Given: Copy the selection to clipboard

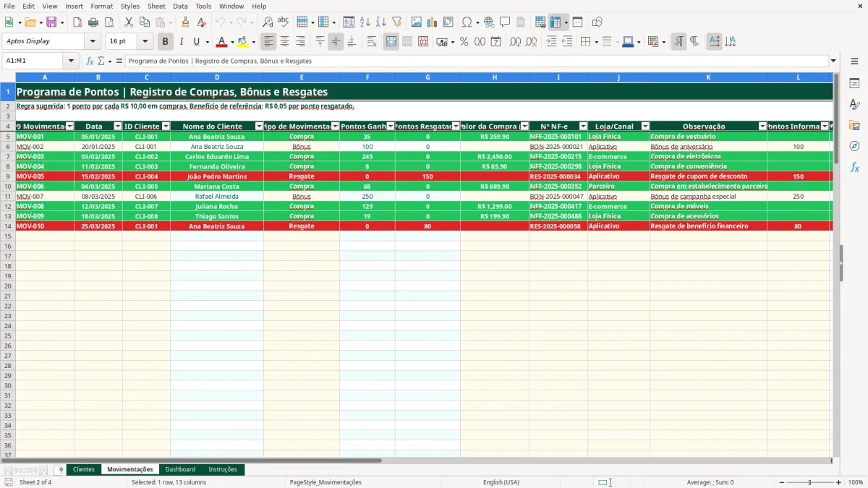Looking at the screenshot, I should pos(144,22).
